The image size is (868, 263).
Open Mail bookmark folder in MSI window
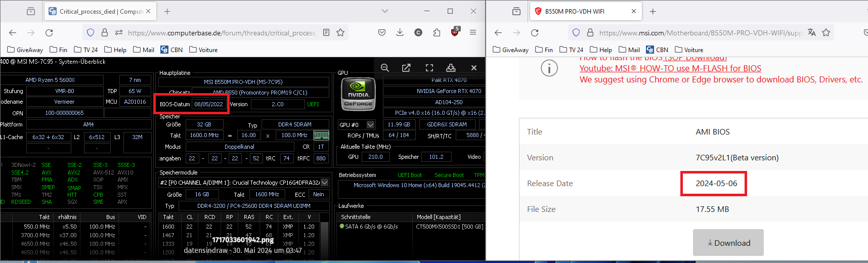pyautogui.click(x=629, y=50)
